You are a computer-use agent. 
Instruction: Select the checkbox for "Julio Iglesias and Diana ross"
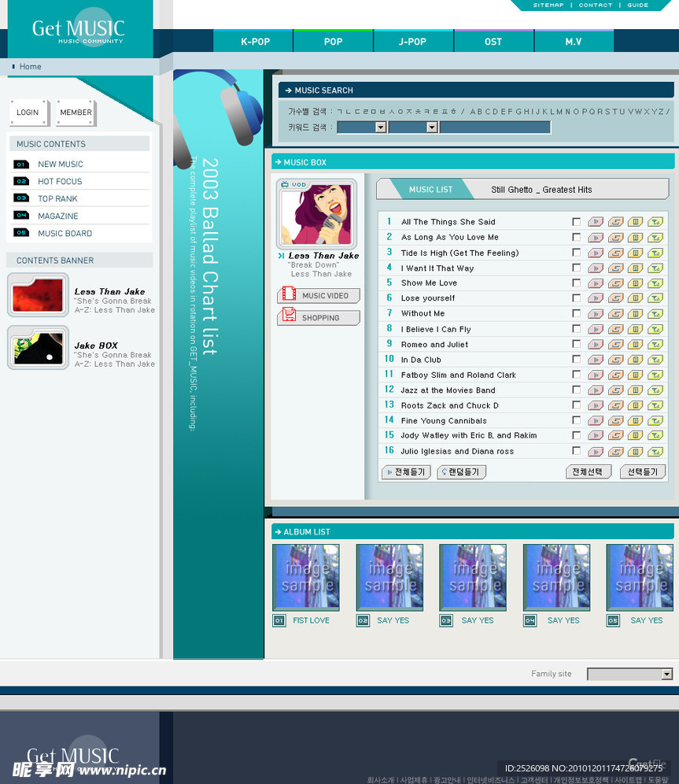576,451
